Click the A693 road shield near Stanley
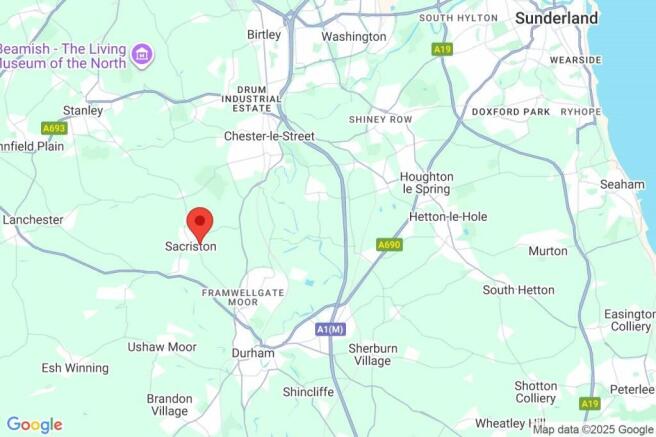Screen dimensions: 656x437 54,128
